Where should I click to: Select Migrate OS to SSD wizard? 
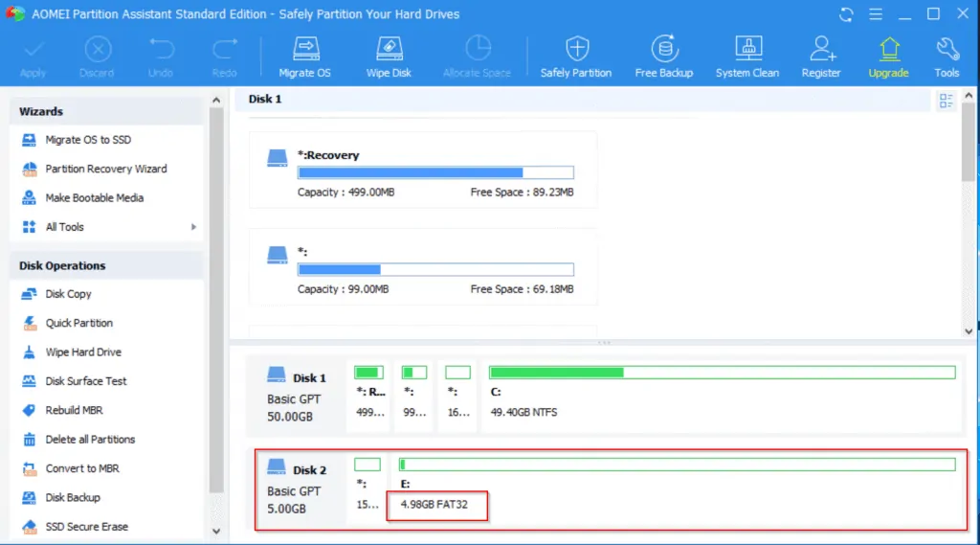point(88,140)
